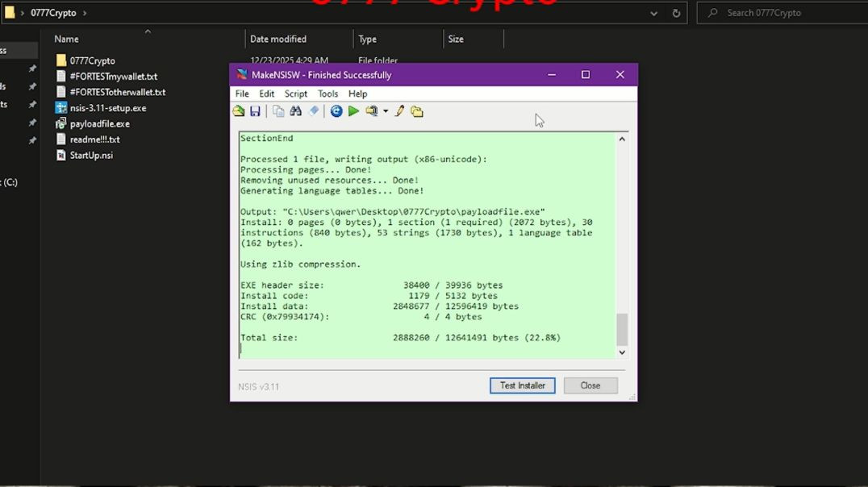Image resolution: width=868 pixels, height=487 pixels.
Task: Open the compressor dropdown arrow on the toolbar
Action: [385, 111]
